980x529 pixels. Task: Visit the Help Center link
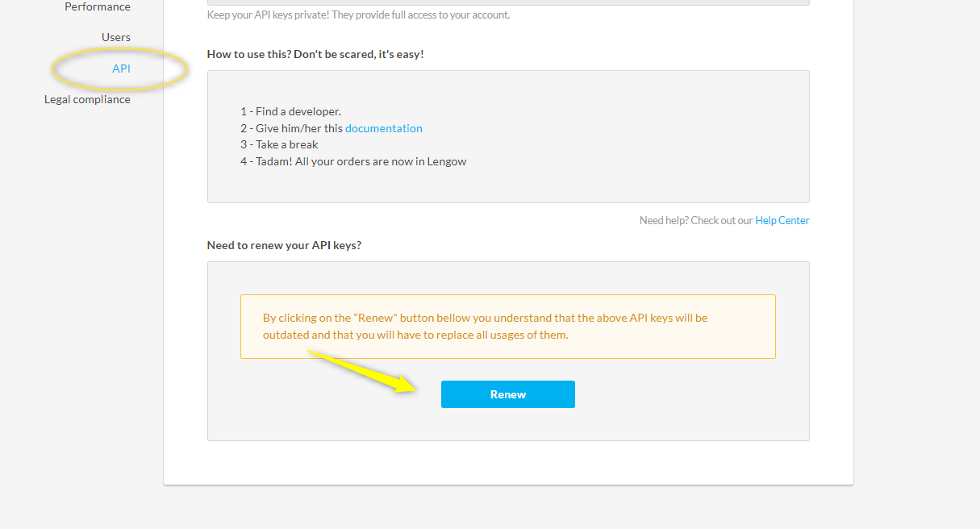pyautogui.click(x=782, y=220)
